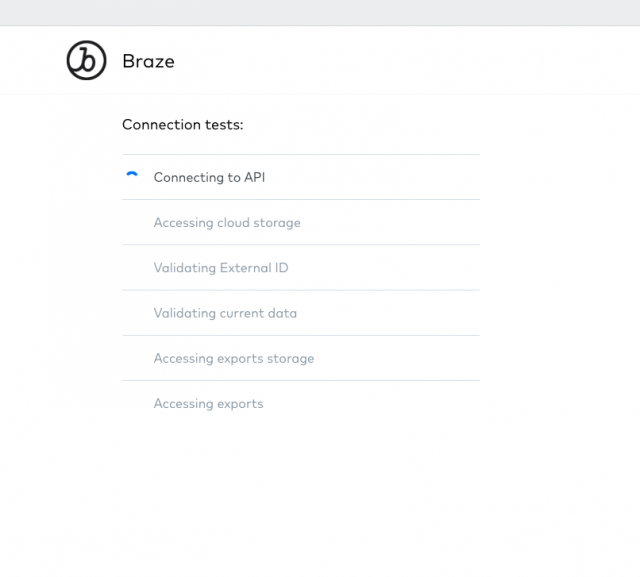This screenshot has width=640, height=577.
Task: Click the gray browser bar at top
Action: tap(320, 12)
